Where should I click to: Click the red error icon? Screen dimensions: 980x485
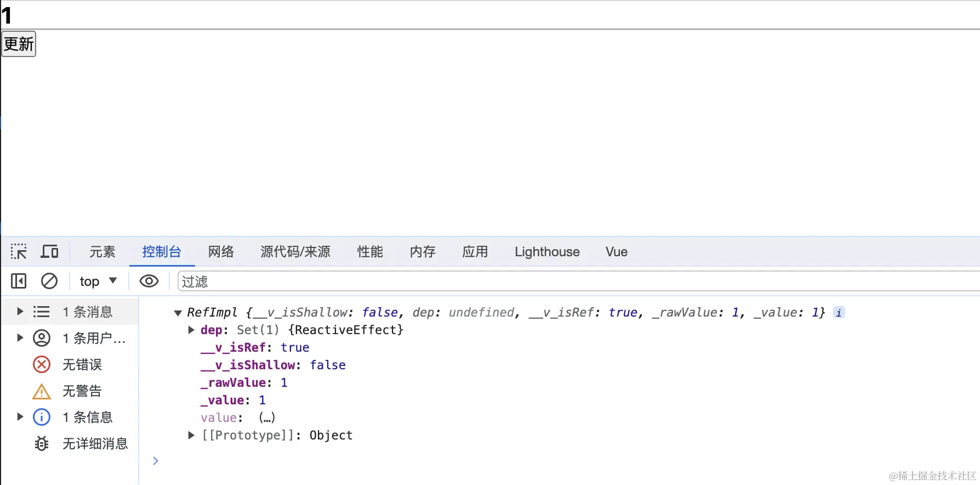pos(42,364)
